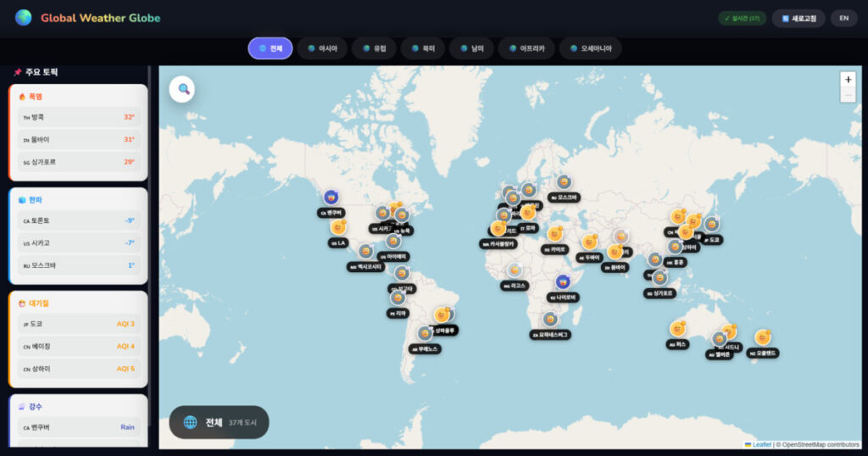Switch to the 아시아 region tab
This screenshot has width=868, height=456.
click(322, 48)
